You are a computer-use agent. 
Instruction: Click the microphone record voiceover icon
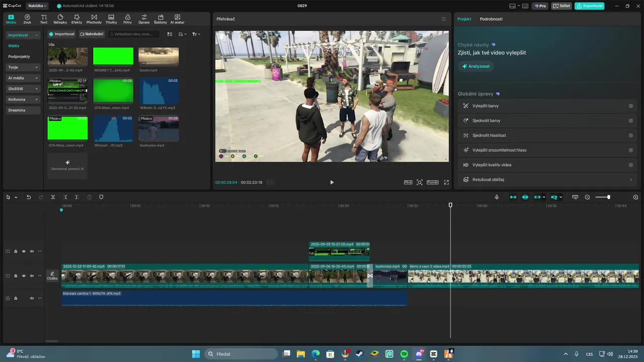click(x=497, y=197)
